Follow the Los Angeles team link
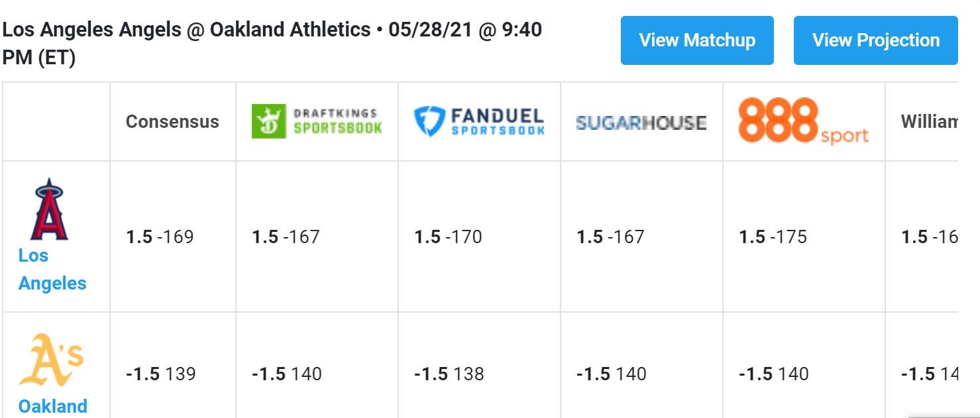This screenshot has height=418, width=980. pyautogui.click(x=52, y=269)
